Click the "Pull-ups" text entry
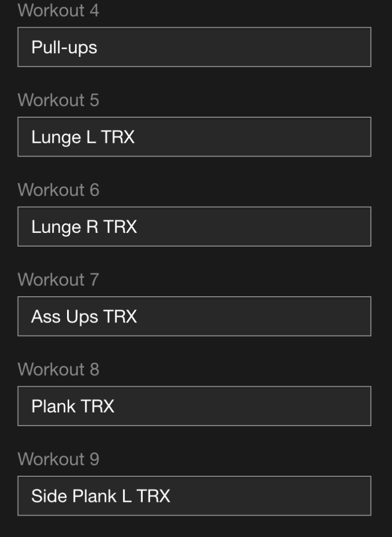 click(x=64, y=47)
